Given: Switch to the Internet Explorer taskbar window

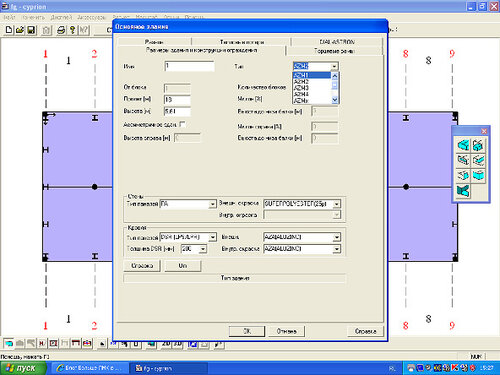Looking at the screenshot, I should [89, 368].
